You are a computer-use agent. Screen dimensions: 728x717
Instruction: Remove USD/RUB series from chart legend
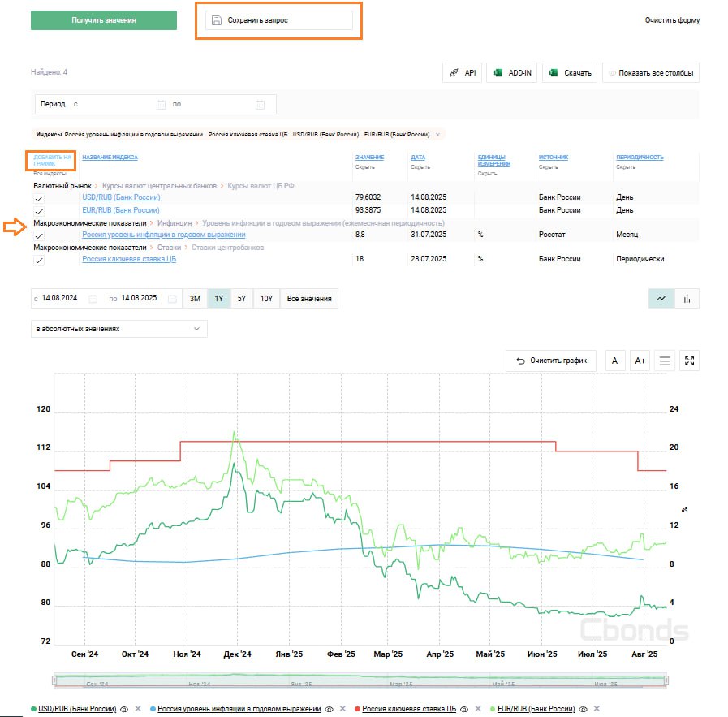pos(137,709)
